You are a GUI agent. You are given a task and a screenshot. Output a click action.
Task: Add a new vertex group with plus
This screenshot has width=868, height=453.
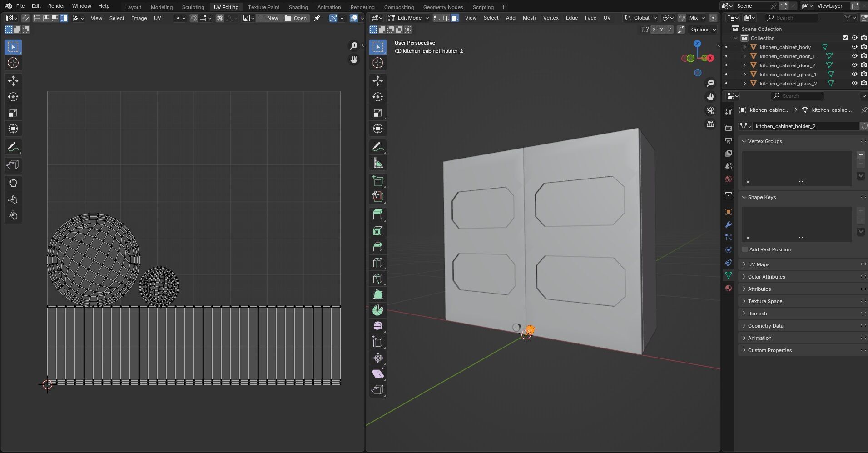(x=861, y=155)
